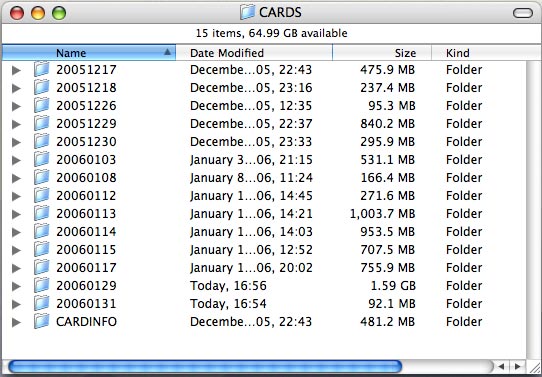Screen dimensions: 542x377
Task: Click the 20060115 folder icon
Action: pyautogui.click(x=41, y=249)
